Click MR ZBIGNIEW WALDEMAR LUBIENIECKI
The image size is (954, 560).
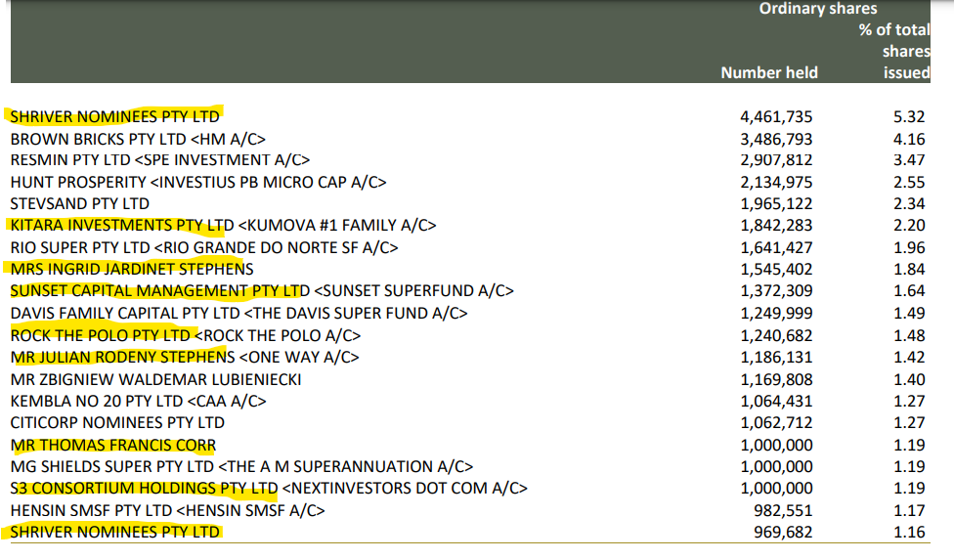(155, 380)
